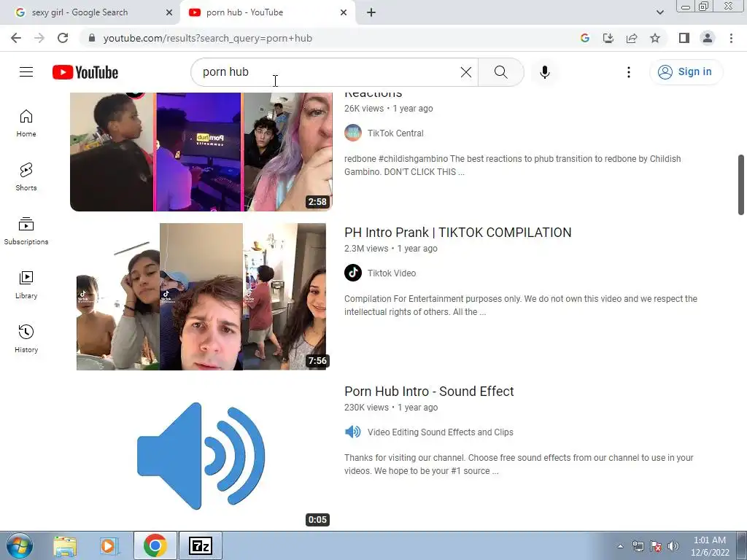Open 'PH Intro Prank | TIKTOK COMPILATION' title

coord(458,233)
